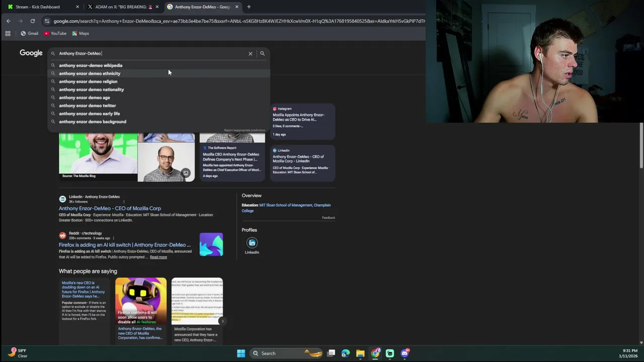Click the magnifier search submit icon
Image resolution: width=644 pixels, height=362 pixels.
262,53
